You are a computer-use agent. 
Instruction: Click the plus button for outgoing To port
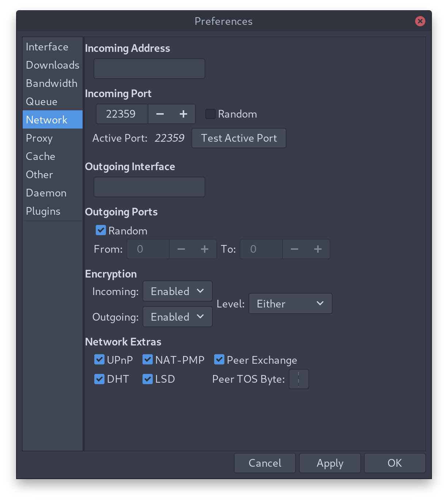pos(318,249)
